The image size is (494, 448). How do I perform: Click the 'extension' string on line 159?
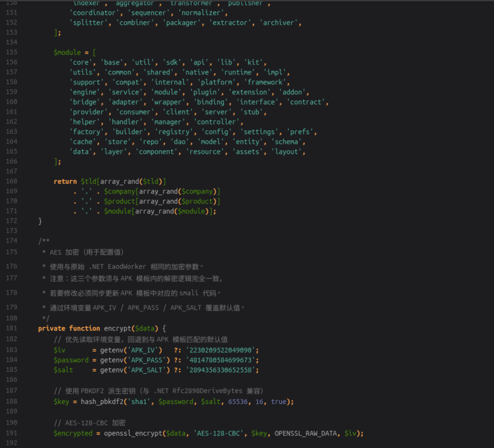(x=250, y=92)
